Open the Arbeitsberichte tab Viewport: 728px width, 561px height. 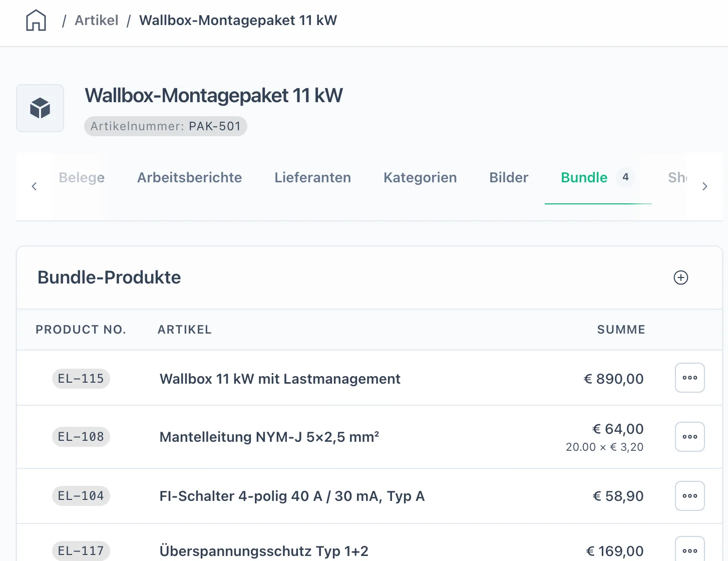[x=190, y=177]
